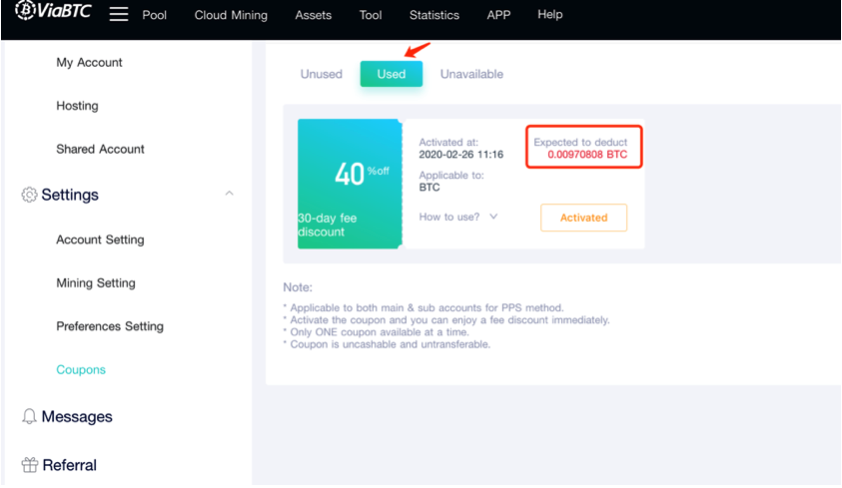Open the Help page link
Image resolution: width=842 pixels, height=488 pixels.
(550, 15)
